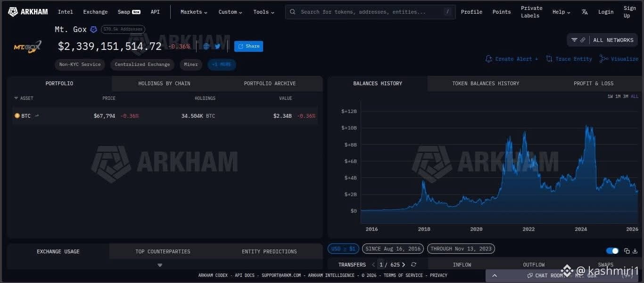This screenshot has height=283, width=644.
Task: Go to next transfers page
Action: click(404, 265)
